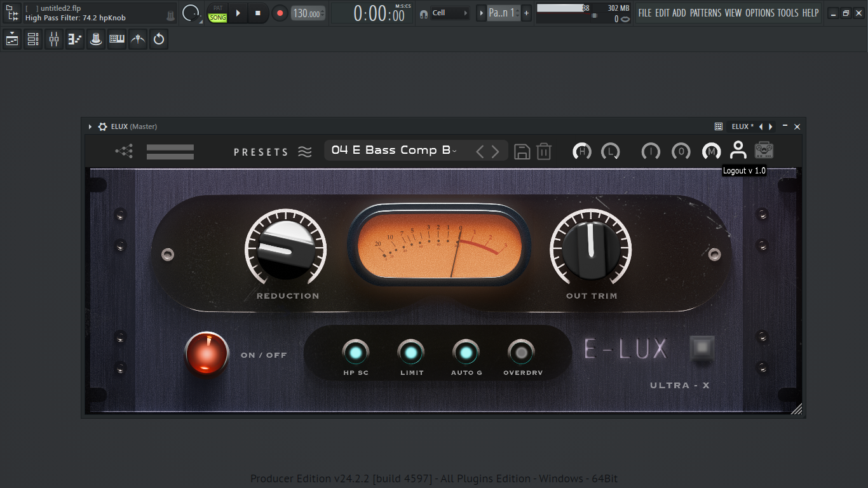Click the stop button in transport
Image resolution: width=868 pixels, height=488 pixels.
click(x=257, y=13)
